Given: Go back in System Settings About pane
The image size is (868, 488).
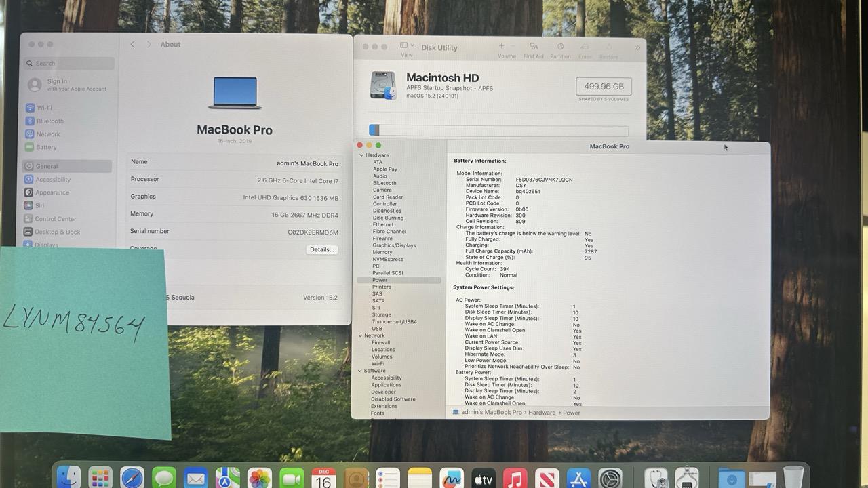Looking at the screenshot, I should point(133,45).
